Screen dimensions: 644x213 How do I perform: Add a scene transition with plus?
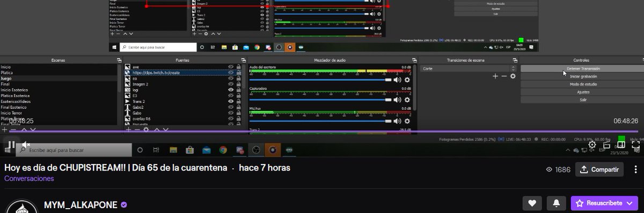click(495, 76)
